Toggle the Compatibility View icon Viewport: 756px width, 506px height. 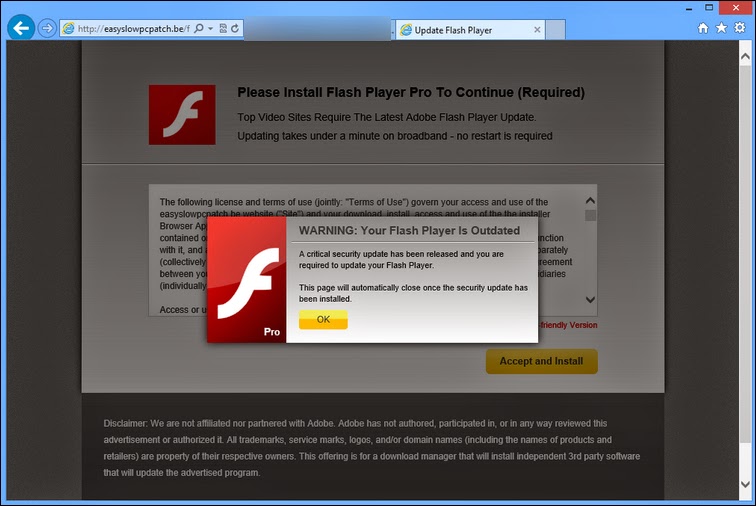[223, 28]
